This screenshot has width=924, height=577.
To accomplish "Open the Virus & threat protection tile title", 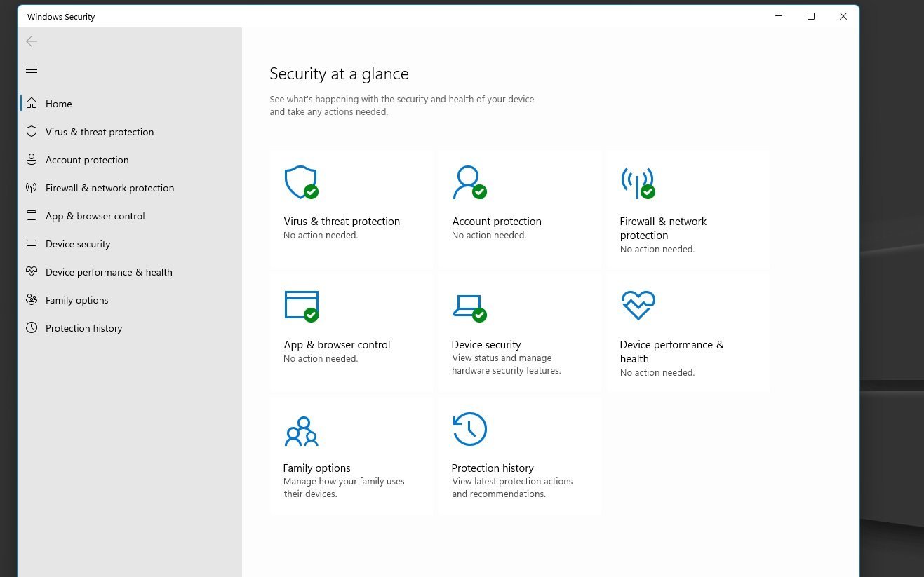I will coord(342,222).
